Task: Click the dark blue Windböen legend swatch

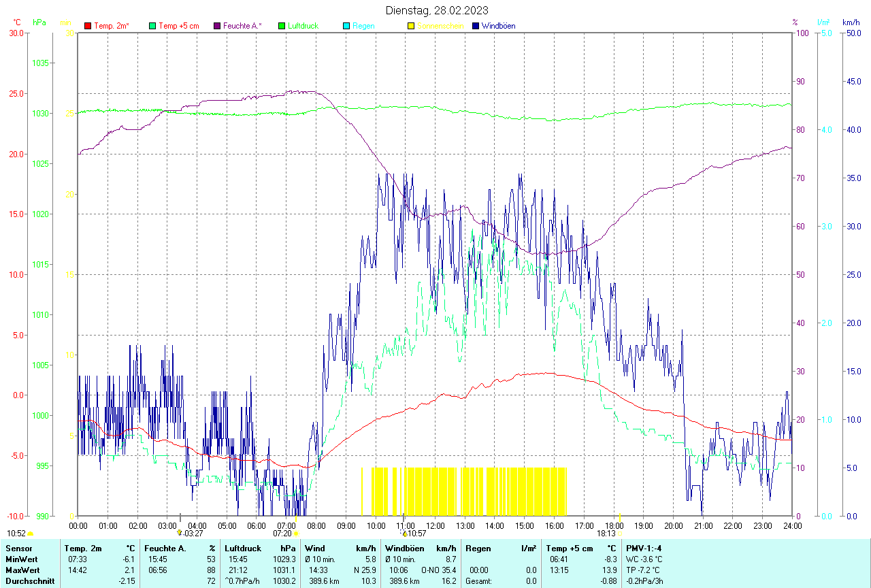Action: [476, 26]
